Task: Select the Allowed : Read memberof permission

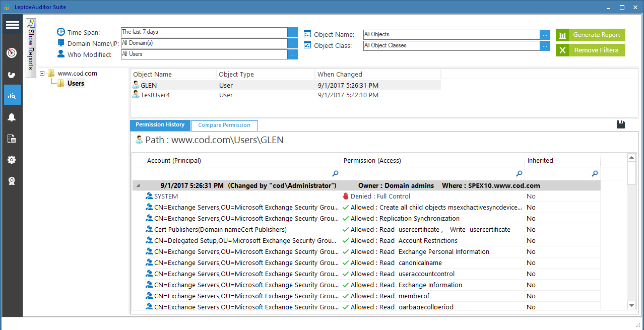Action: pyautogui.click(x=390, y=296)
